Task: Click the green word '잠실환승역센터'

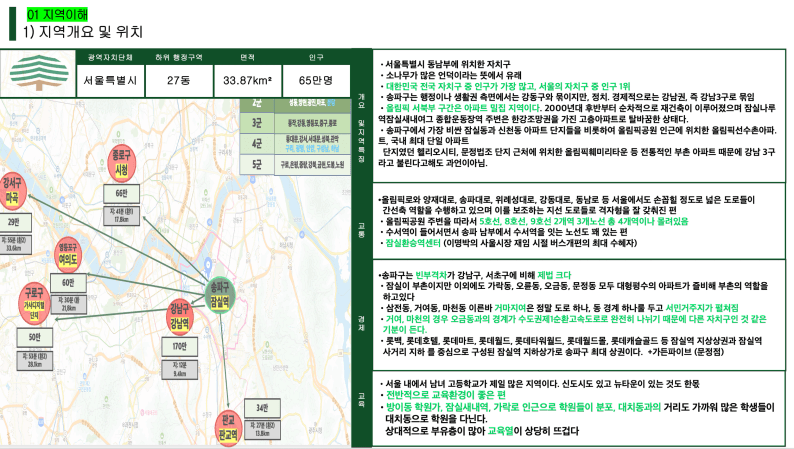Action: pos(413,243)
